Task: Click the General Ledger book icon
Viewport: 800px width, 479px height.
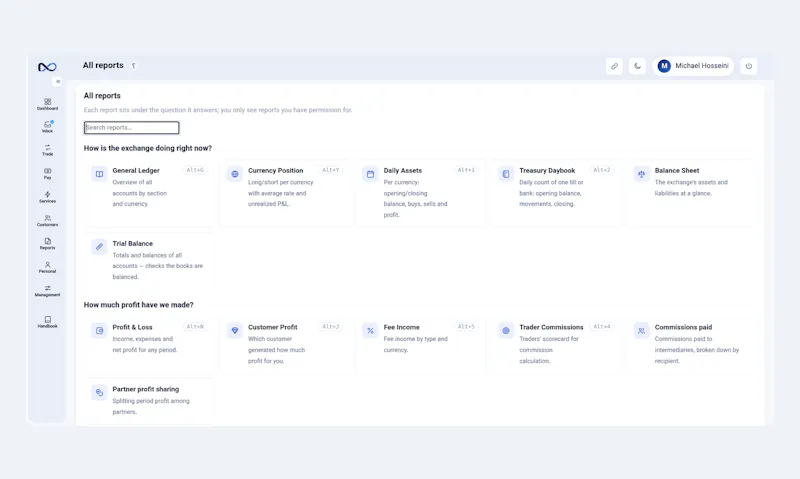Action: pyautogui.click(x=99, y=174)
